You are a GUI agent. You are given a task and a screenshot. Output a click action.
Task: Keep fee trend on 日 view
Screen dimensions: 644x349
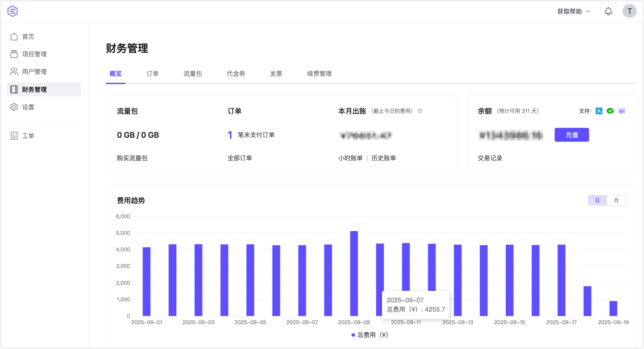(x=597, y=200)
